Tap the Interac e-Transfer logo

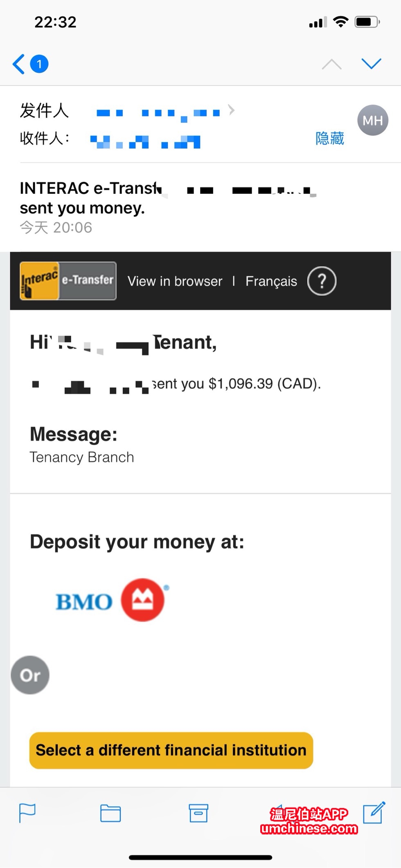click(68, 281)
